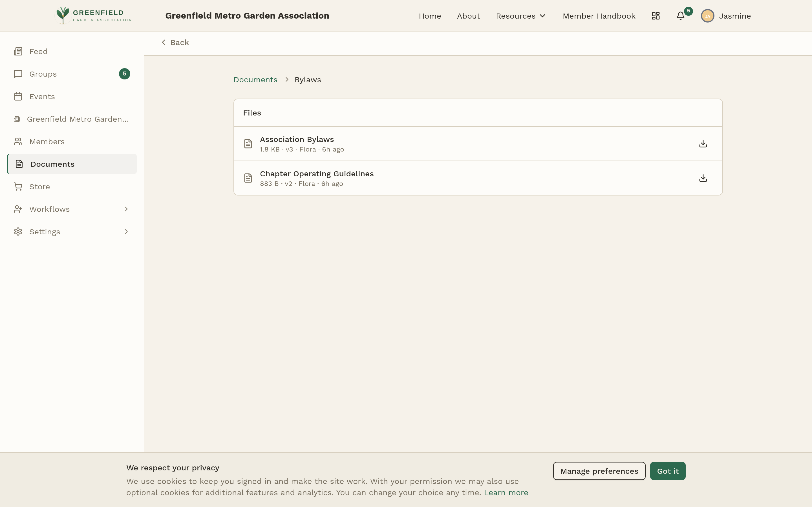Viewport: 812px width, 507px height.
Task: Click the Greenfield Garden Association logo
Action: pyautogui.click(x=93, y=15)
